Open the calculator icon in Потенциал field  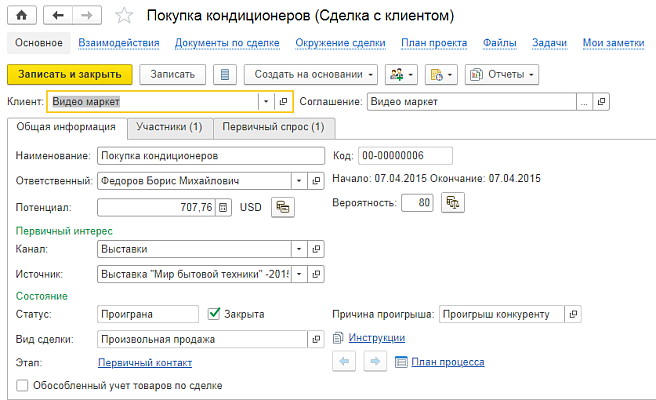click(x=223, y=207)
